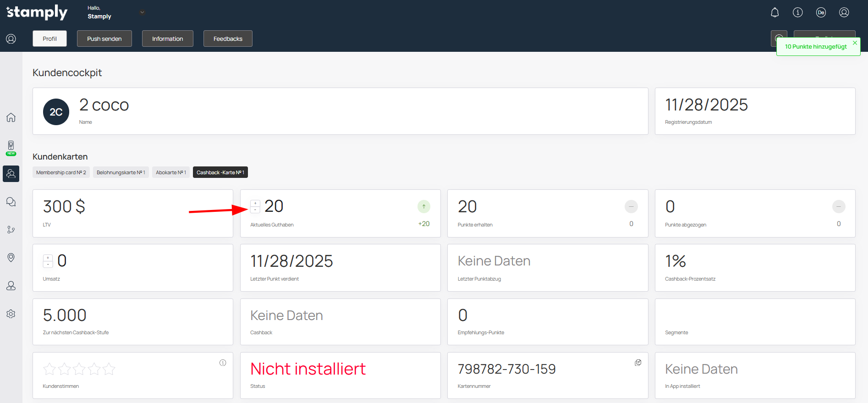868x403 pixels.
Task: Click the Push senden button
Action: click(104, 39)
